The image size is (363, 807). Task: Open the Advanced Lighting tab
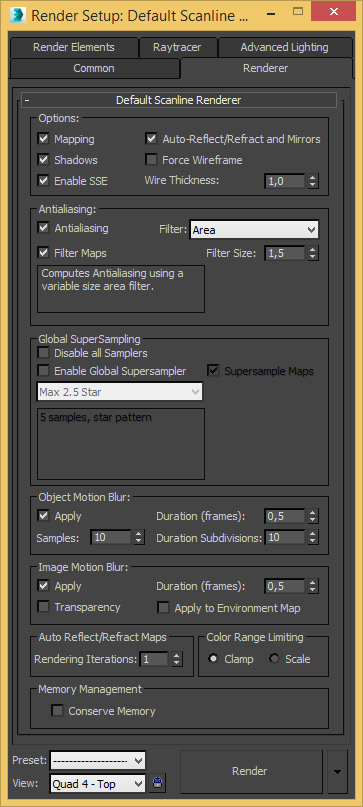[284, 47]
